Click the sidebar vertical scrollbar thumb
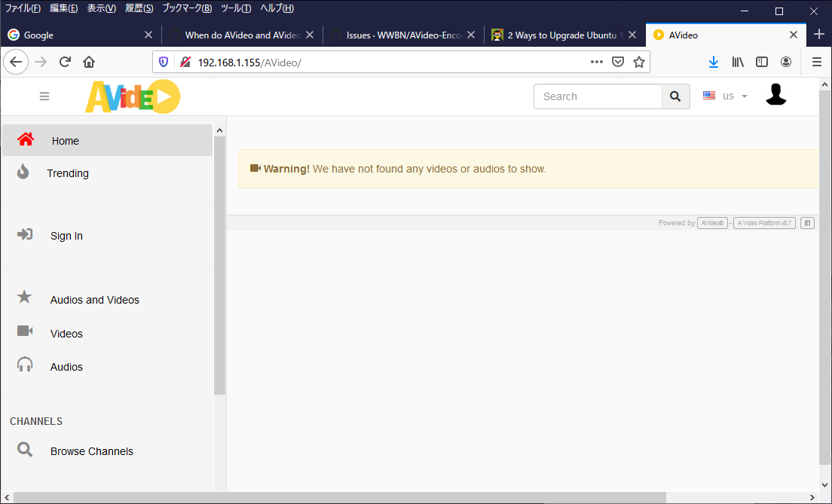 [x=219, y=265]
